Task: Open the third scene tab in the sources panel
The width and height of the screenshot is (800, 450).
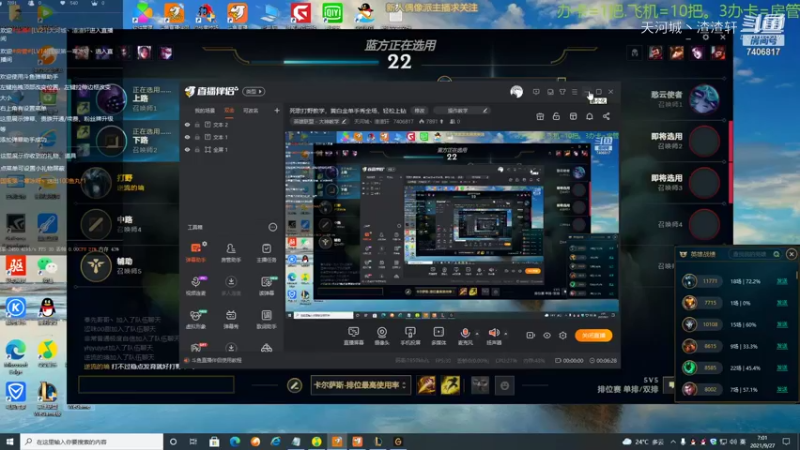Action: (251, 111)
